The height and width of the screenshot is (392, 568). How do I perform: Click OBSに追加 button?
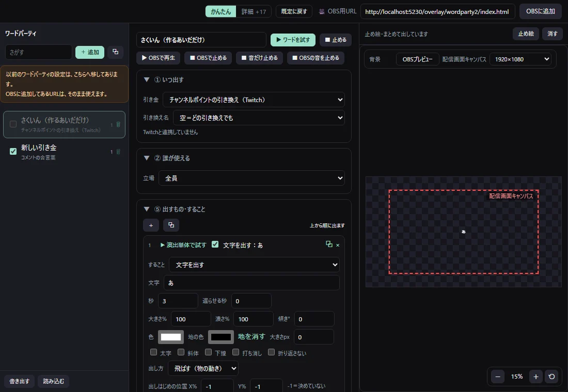(x=541, y=11)
